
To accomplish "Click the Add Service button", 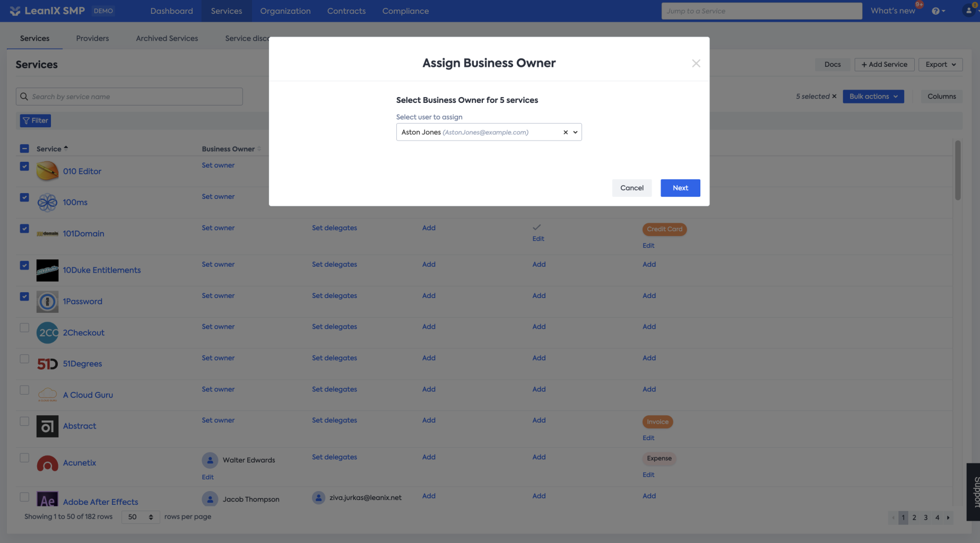I will click(884, 65).
